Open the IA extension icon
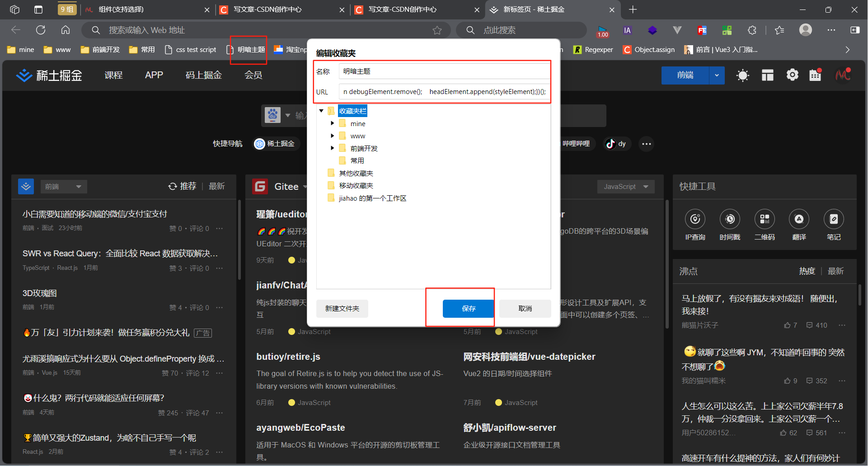 coord(627,30)
